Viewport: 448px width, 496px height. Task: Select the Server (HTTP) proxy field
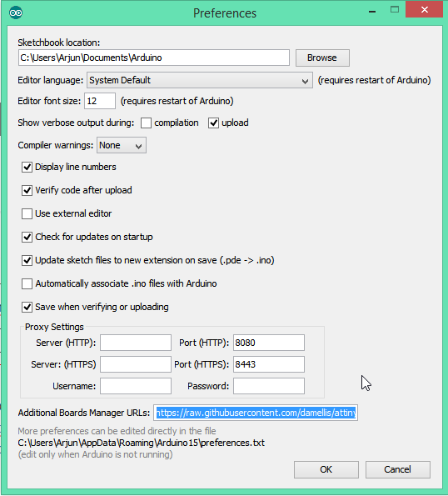tap(136, 343)
